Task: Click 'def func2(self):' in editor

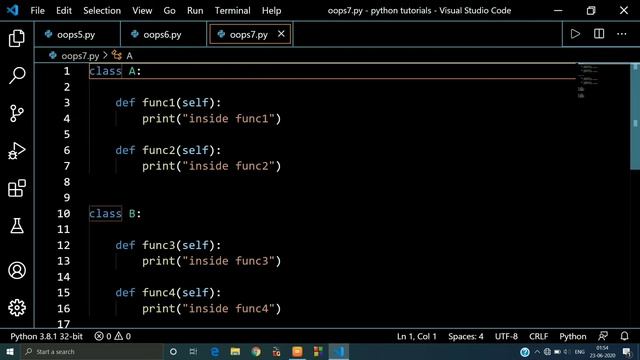Action: (x=168, y=150)
